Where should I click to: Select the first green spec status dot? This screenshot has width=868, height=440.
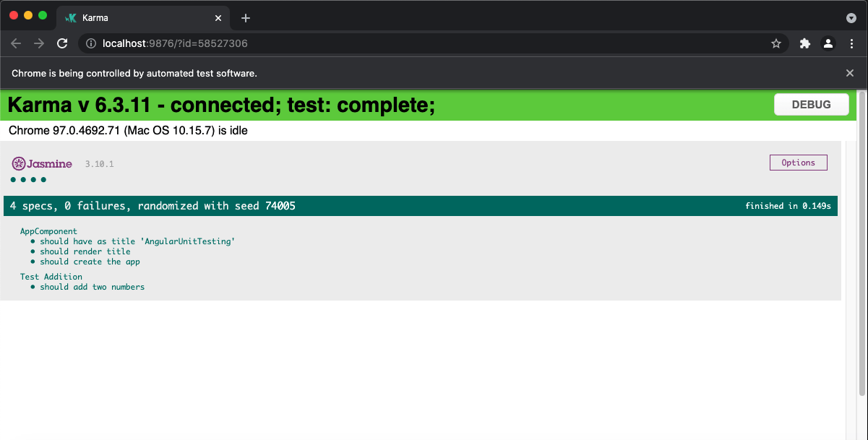12,179
